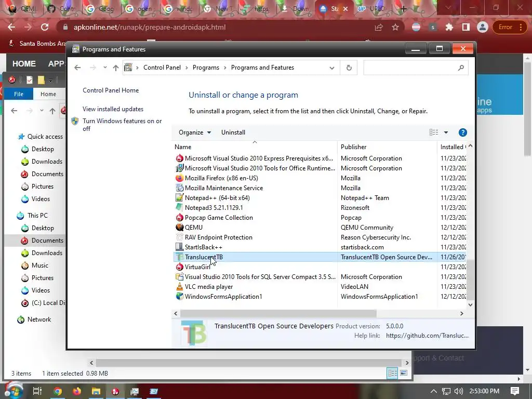Open the change view options dropdown arrow
This screenshot has width=532, height=399.
click(x=446, y=132)
